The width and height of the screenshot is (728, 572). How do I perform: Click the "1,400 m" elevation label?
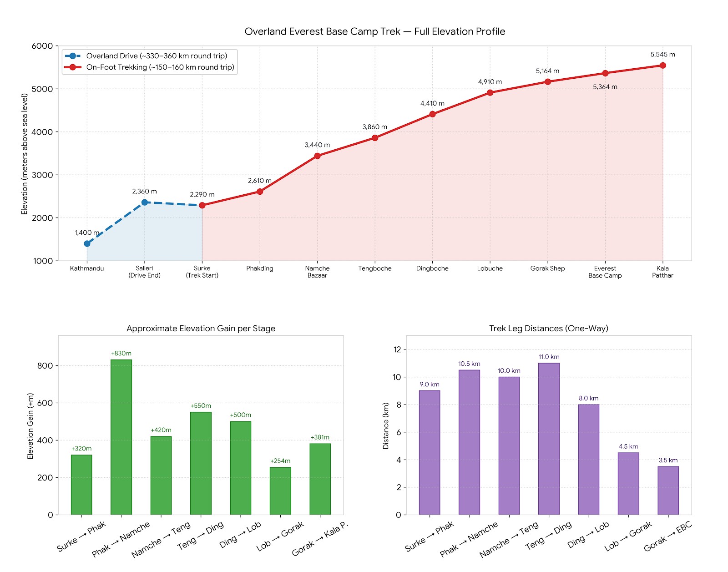click(x=87, y=233)
